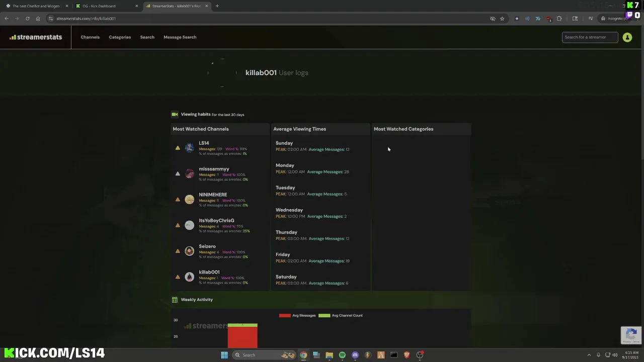644x362 pixels.
Task: Click the 'Most Watched Channels' heading
Action: (x=201, y=129)
